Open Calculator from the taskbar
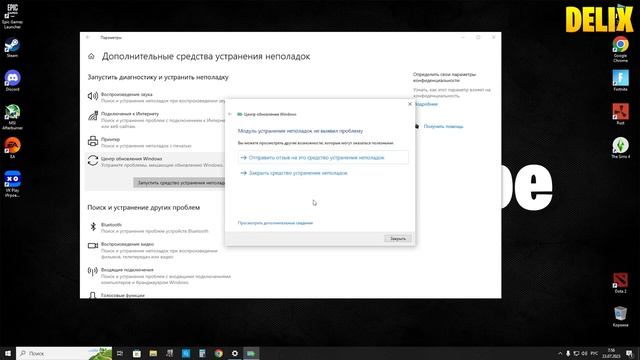Screen dimensions: 640x360 coord(202,353)
